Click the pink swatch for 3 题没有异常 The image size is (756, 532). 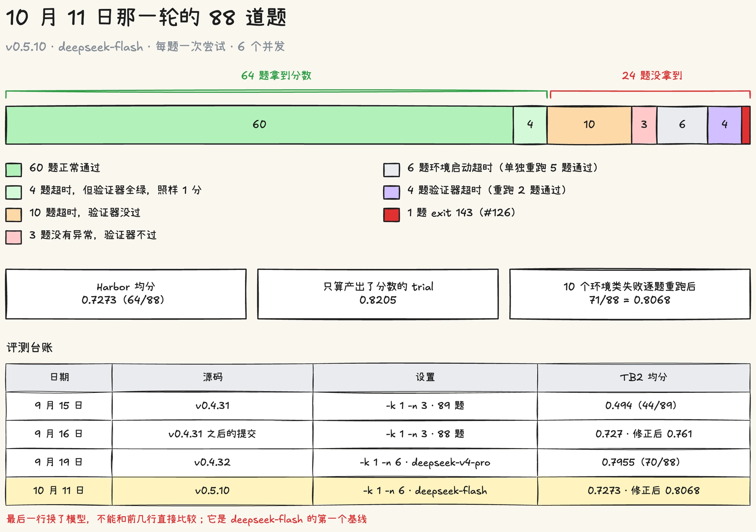coord(14,237)
